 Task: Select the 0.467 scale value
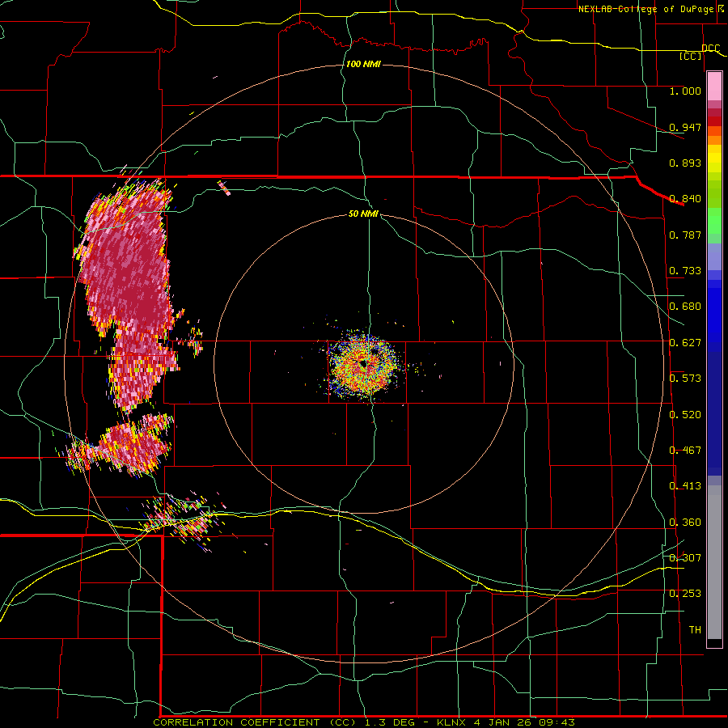click(685, 451)
